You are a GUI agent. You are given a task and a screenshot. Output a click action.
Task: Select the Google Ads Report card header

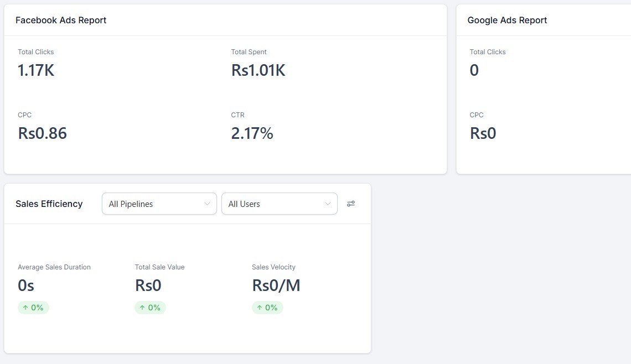[x=507, y=20]
